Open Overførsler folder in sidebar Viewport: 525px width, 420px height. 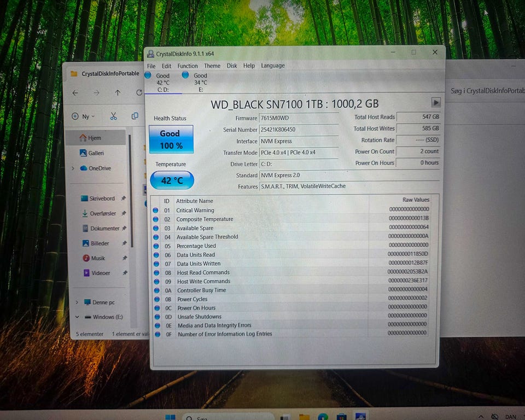99,213
